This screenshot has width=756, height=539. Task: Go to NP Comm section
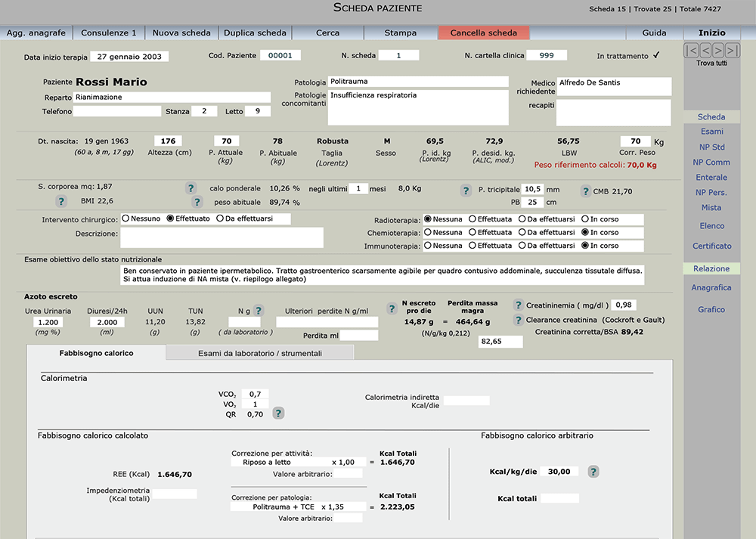711,163
